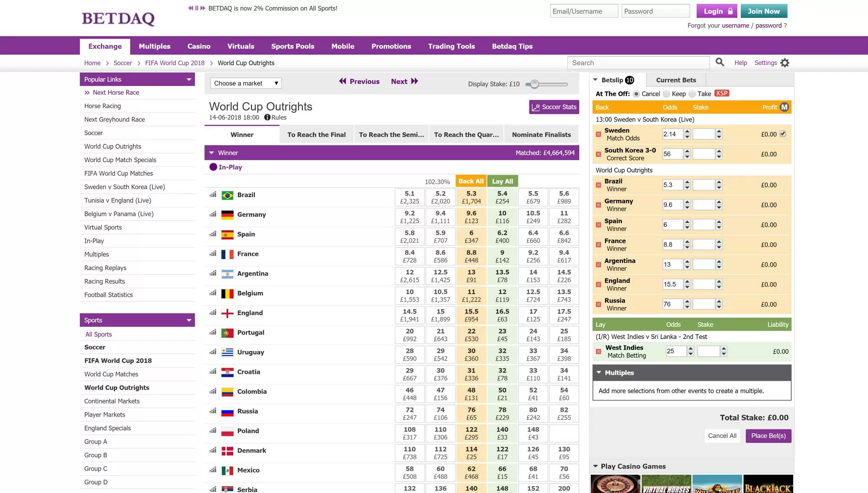Click the XSP badge

click(721, 93)
